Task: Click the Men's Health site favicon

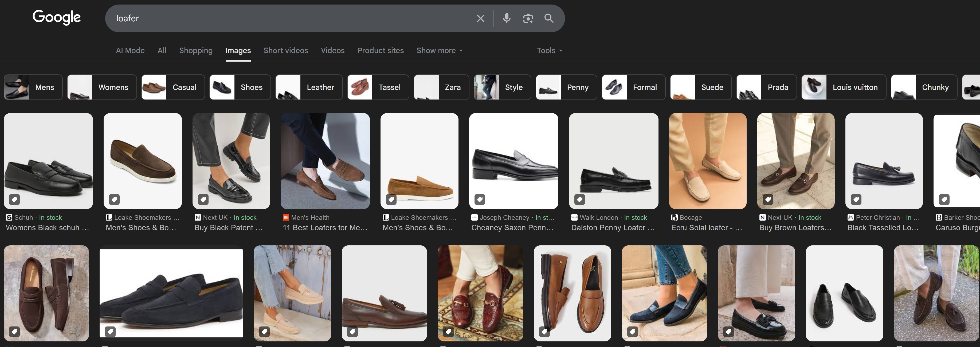Action: point(286,217)
